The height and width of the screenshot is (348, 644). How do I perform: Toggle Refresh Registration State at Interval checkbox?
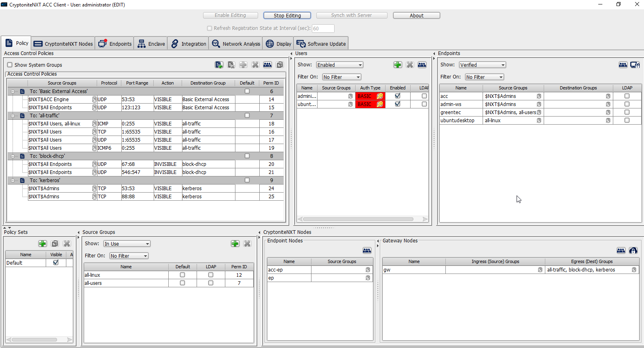[210, 28]
